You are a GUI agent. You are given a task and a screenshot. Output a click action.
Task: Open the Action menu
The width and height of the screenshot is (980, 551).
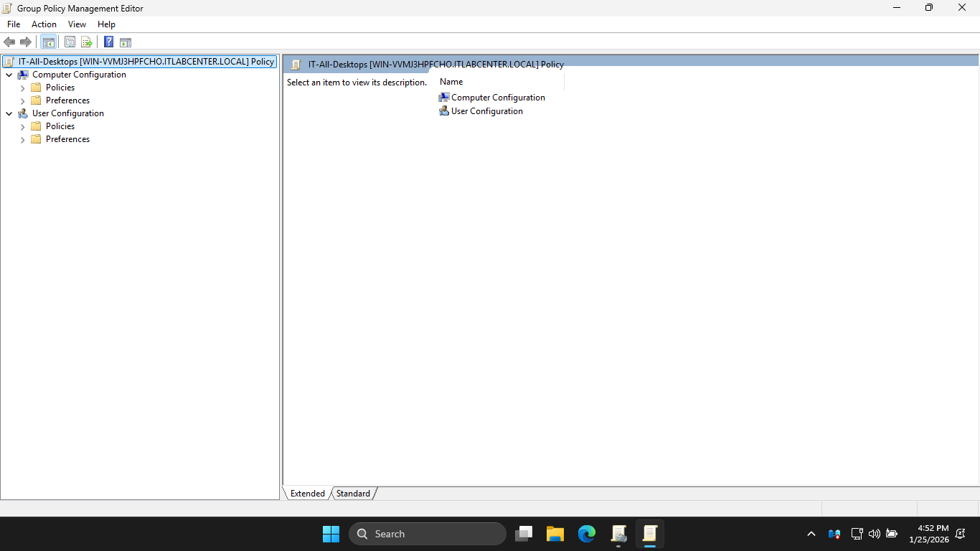coord(44,24)
